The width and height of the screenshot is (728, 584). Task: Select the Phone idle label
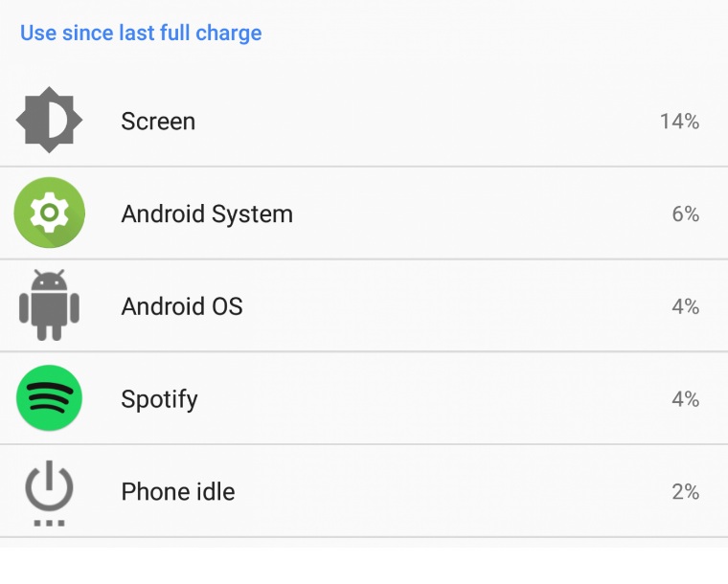pos(178,492)
